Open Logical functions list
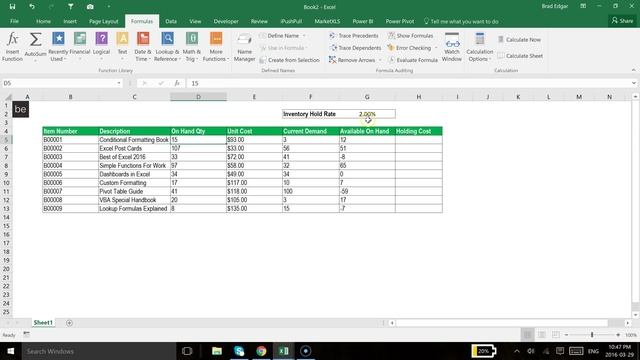 [x=101, y=47]
